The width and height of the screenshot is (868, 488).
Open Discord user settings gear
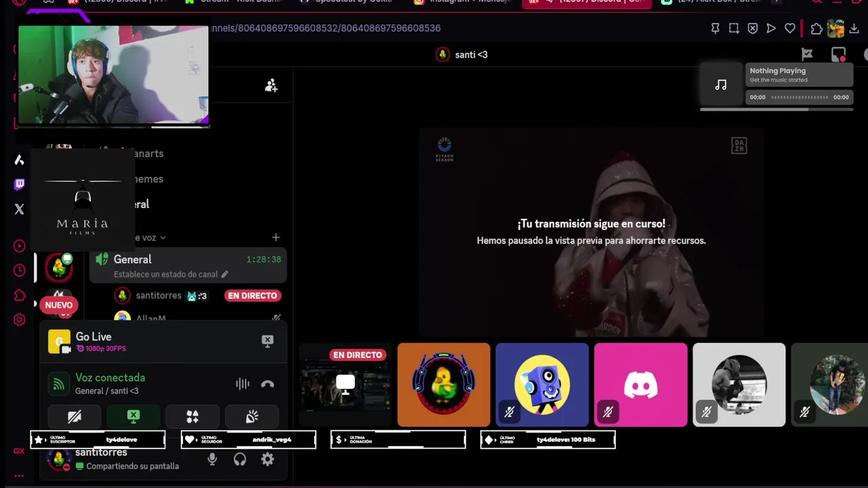[x=268, y=460]
